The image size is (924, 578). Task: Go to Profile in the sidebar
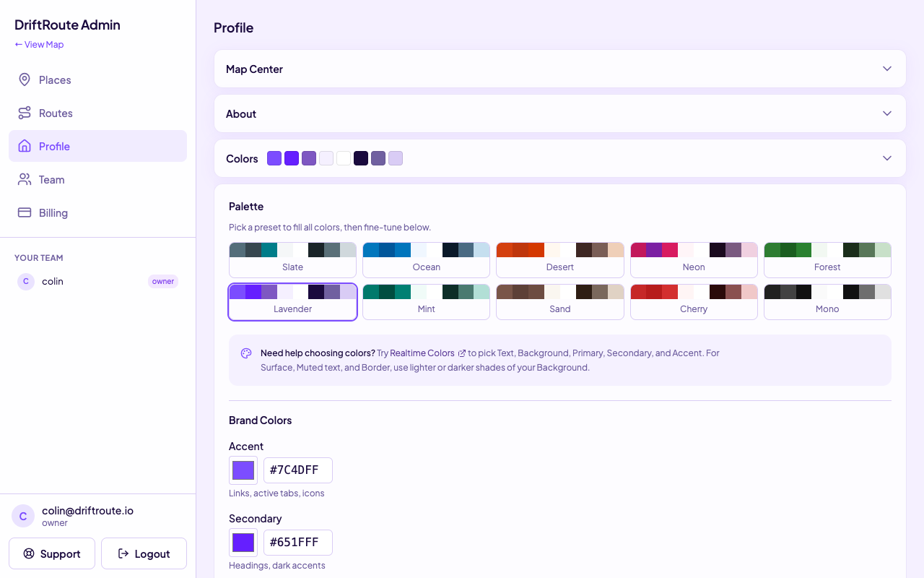point(97,146)
